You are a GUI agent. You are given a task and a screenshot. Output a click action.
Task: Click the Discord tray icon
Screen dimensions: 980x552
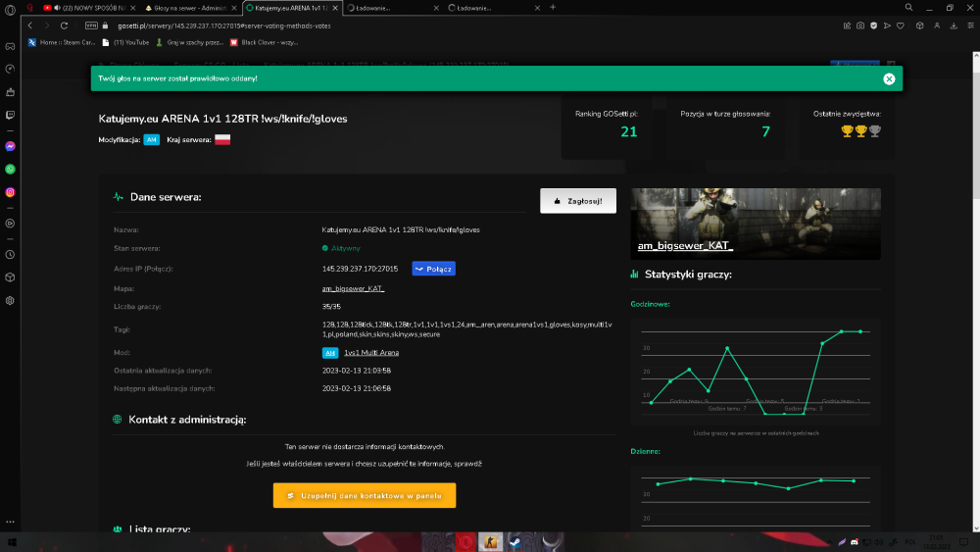855,542
